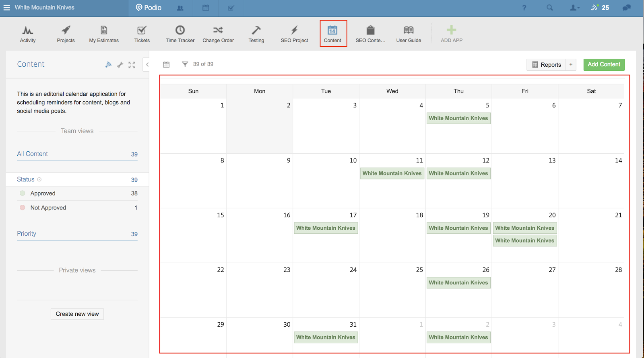View the 25 notifications

click(600, 8)
